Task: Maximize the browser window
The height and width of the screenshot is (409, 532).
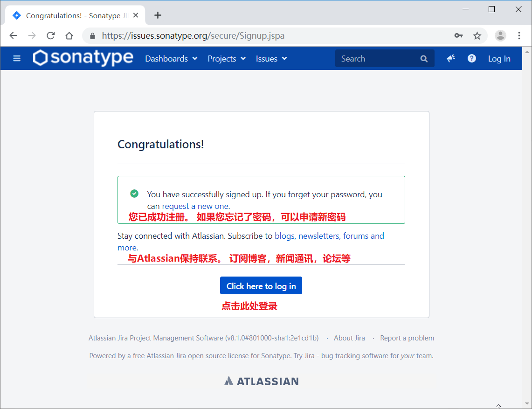Action: tap(491, 9)
